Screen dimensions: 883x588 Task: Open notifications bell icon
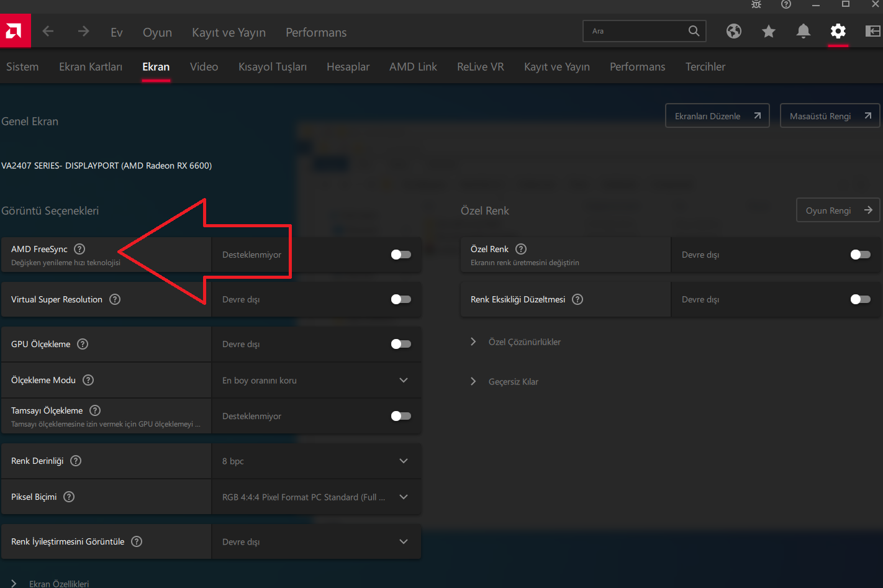(804, 31)
